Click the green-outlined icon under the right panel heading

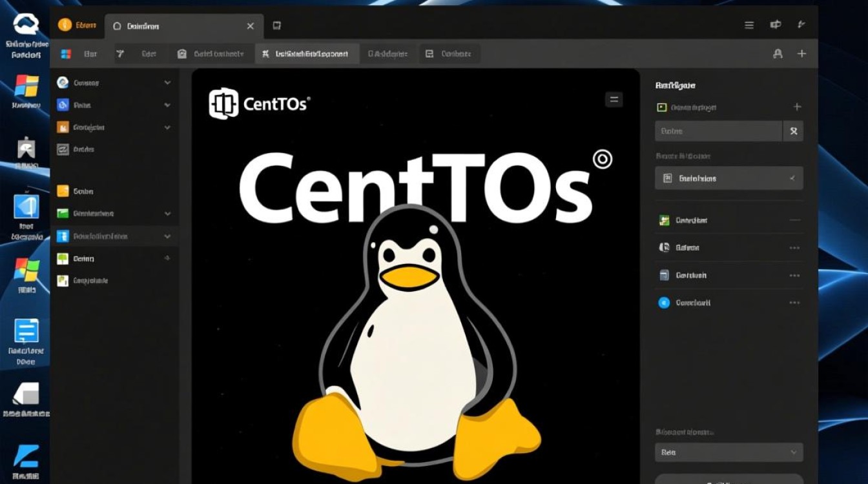click(x=661, y=107)
